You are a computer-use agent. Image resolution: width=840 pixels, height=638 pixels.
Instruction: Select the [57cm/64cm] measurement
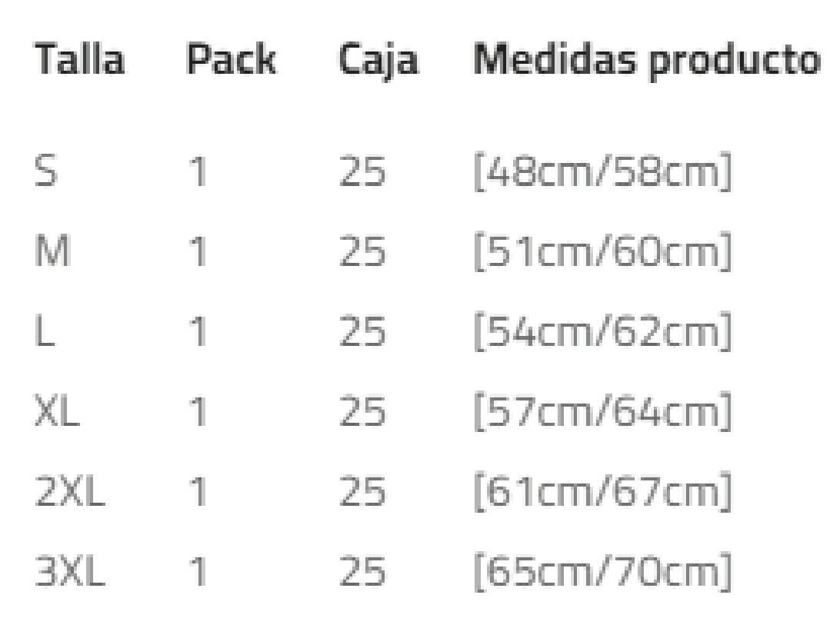[x=602, y=414]
